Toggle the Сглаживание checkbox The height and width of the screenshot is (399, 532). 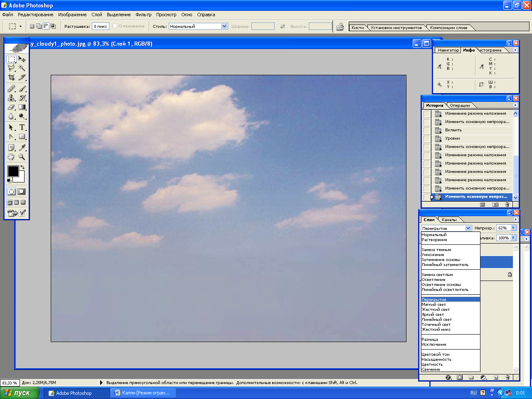pos(115,26)
